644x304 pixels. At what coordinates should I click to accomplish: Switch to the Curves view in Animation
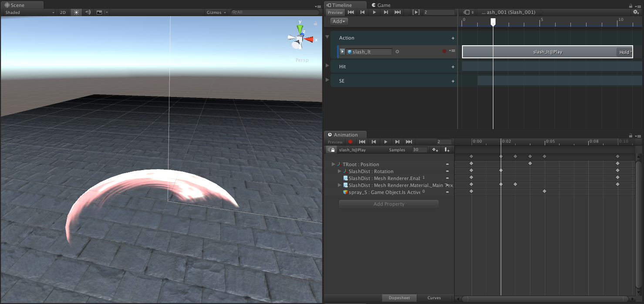click(x=434, y=298)
